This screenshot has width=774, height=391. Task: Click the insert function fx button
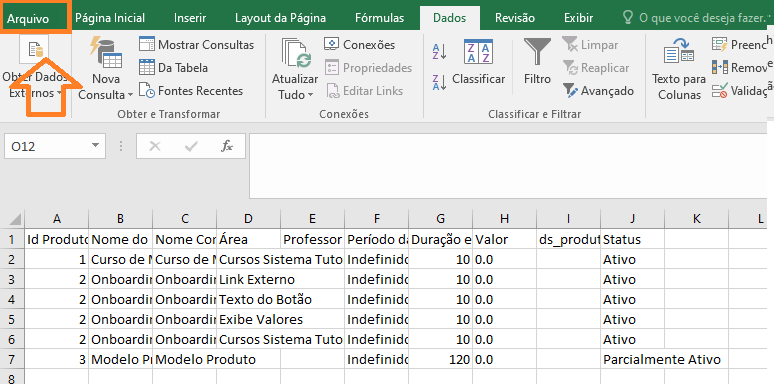(227, 146)
